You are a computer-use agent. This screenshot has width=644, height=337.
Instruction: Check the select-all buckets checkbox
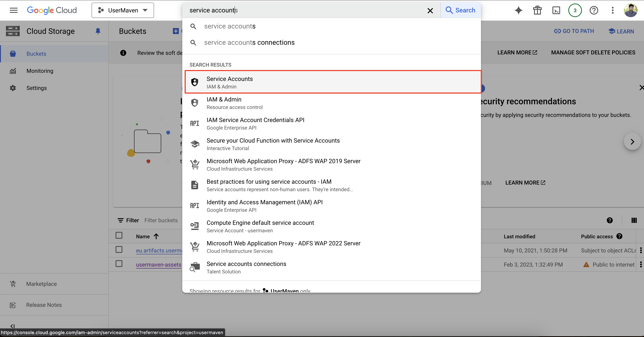coord(119,236)
